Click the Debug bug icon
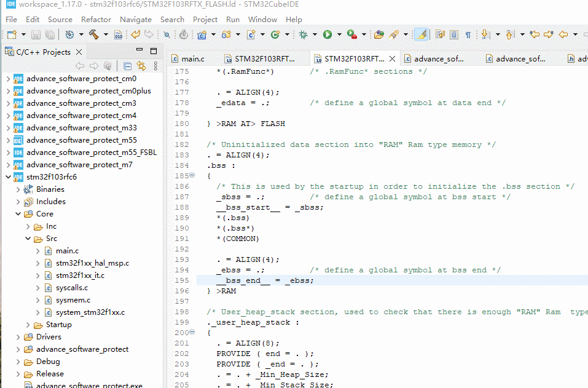 point(303,35)
